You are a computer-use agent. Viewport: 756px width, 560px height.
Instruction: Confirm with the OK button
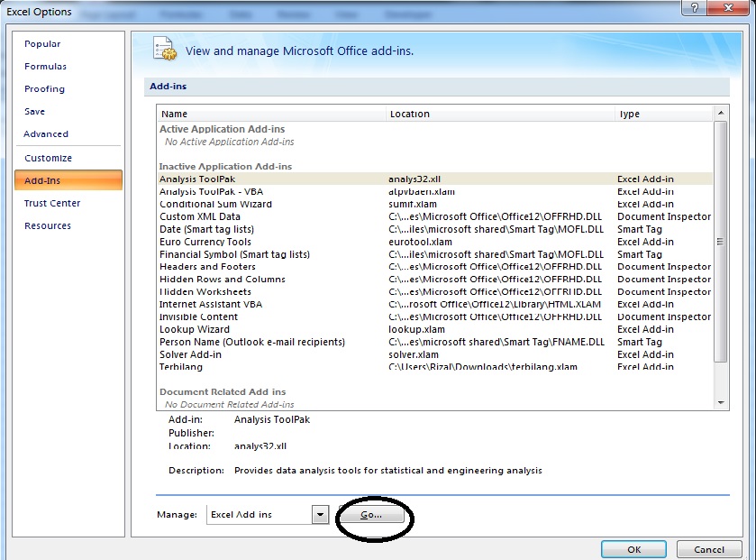coord(633,549)
